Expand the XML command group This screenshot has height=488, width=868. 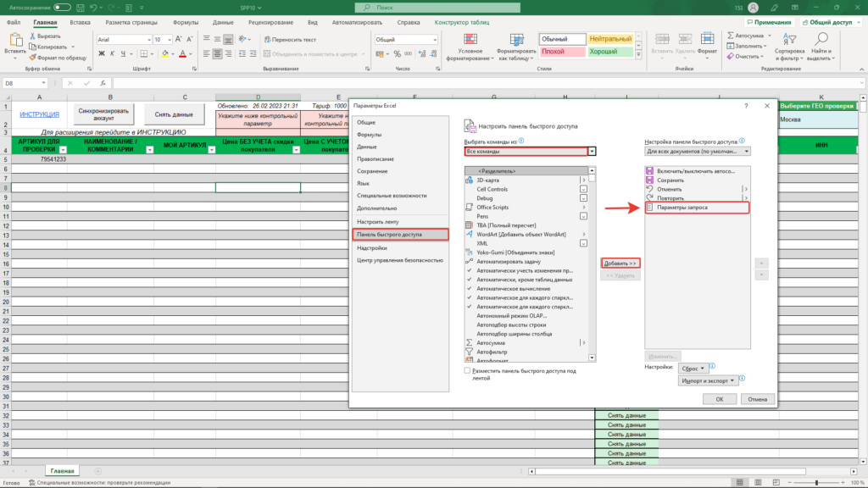(x=583, y=243)
